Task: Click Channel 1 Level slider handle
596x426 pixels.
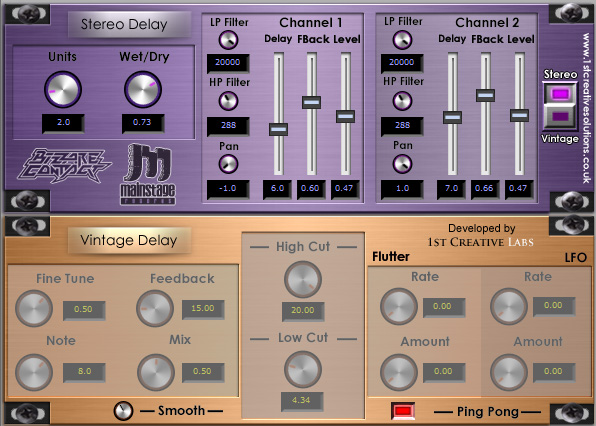Action: [346, 116]
